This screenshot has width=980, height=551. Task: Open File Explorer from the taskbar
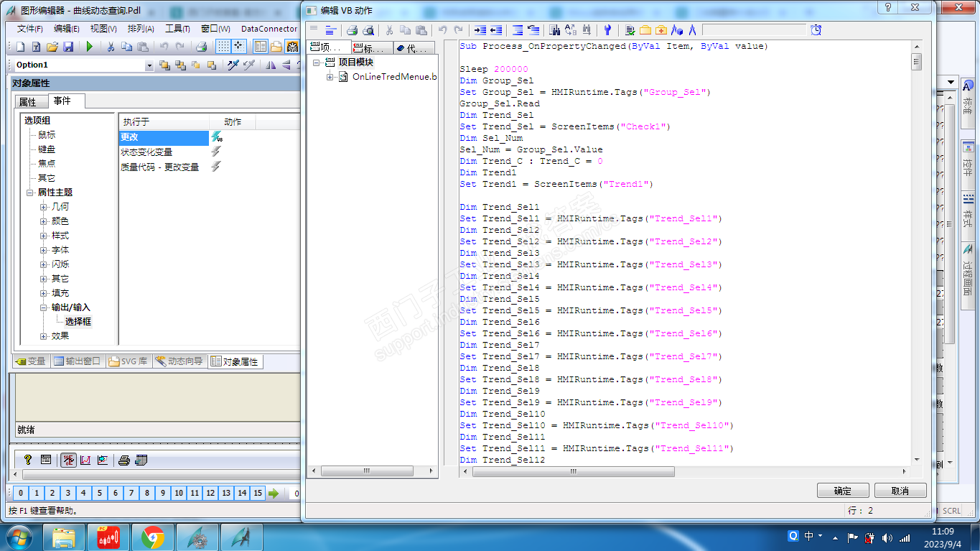(x=65, y=537)
